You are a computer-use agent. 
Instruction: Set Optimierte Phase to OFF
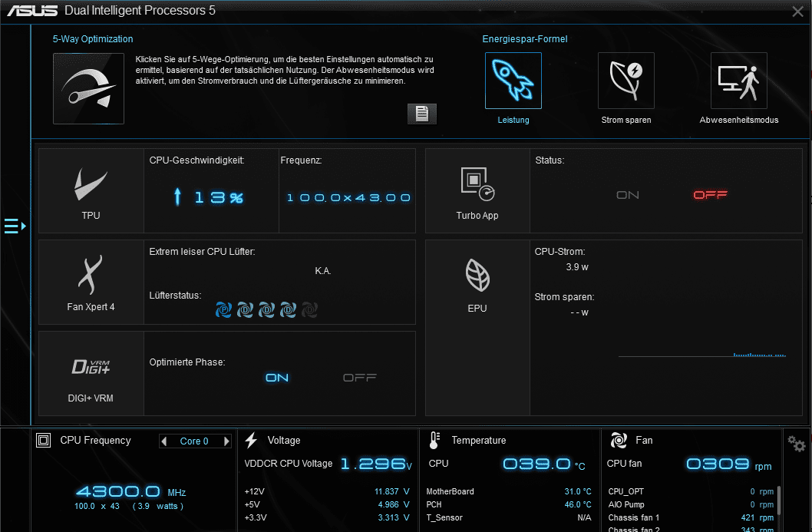point(360,378)
